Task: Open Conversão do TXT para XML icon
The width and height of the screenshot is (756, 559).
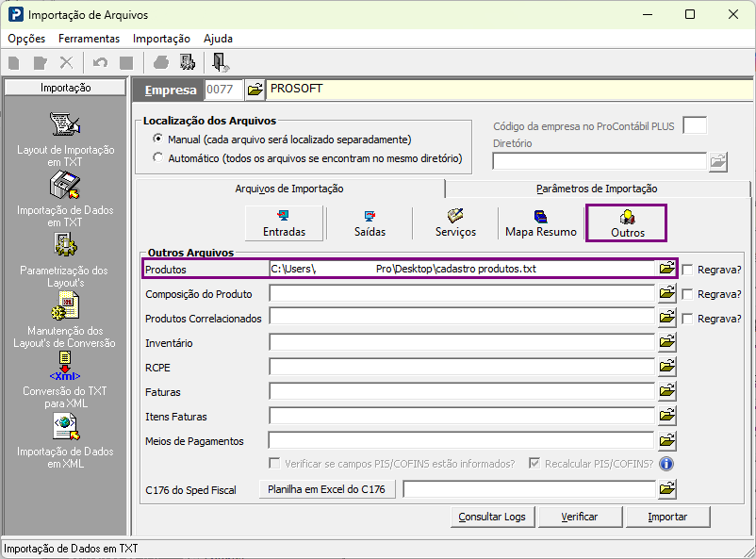Action: pyautogui.click(x=65, y=366)
